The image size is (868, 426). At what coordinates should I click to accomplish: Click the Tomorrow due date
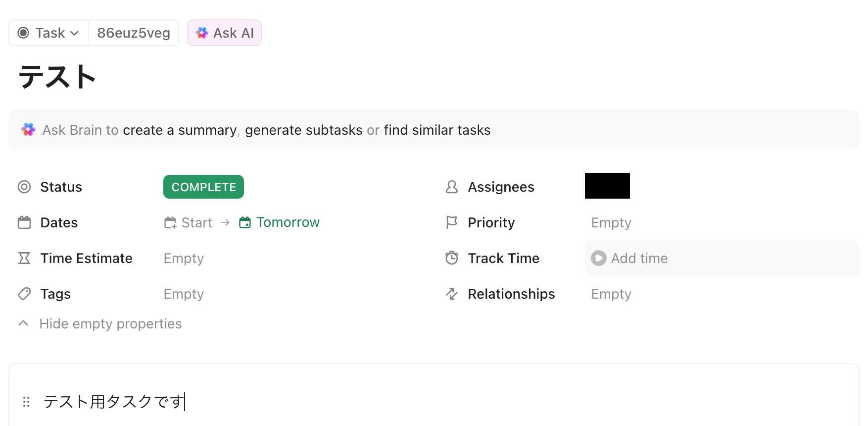(x=288, y=222)
